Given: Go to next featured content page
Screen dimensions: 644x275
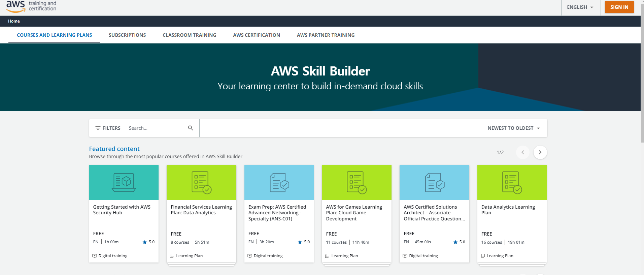Looking at the screenshot, I should 540,152.
